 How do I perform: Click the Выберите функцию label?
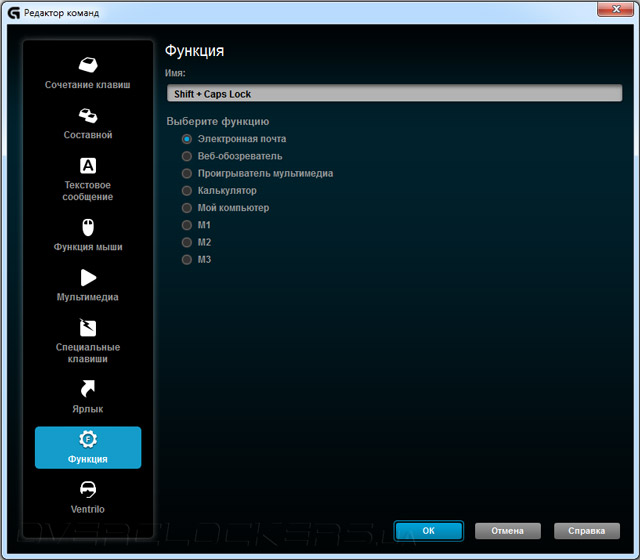click(x=218, y=122)
